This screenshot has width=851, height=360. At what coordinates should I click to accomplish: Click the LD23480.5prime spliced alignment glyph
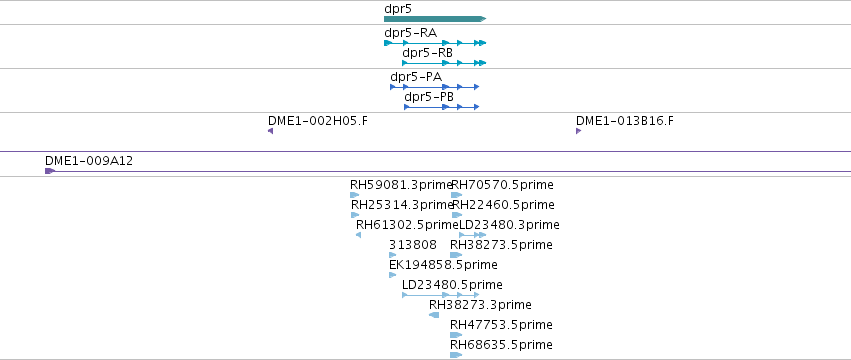440,295
